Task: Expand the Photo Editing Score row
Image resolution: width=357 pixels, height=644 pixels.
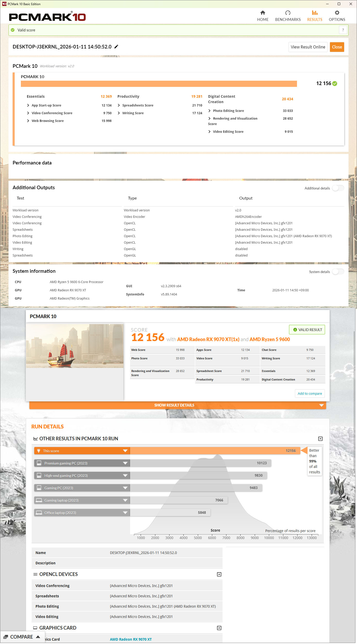Action: point(209,111)
